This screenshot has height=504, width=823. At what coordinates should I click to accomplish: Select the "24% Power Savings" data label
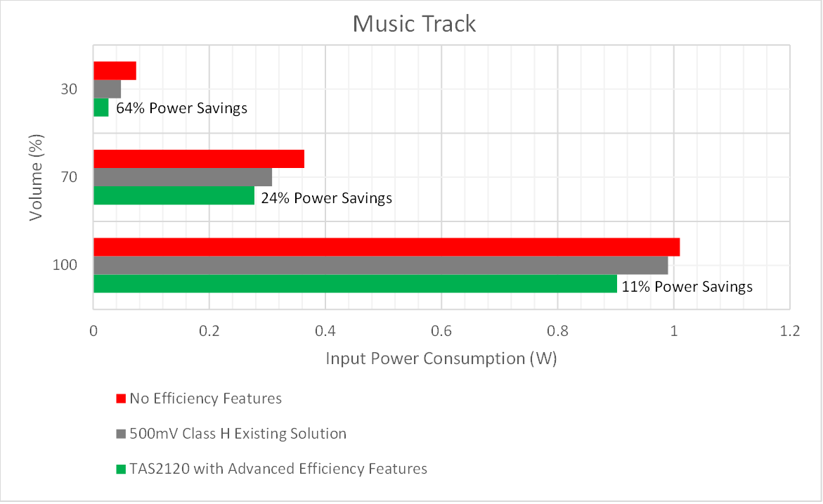click(x=326, y=198)
